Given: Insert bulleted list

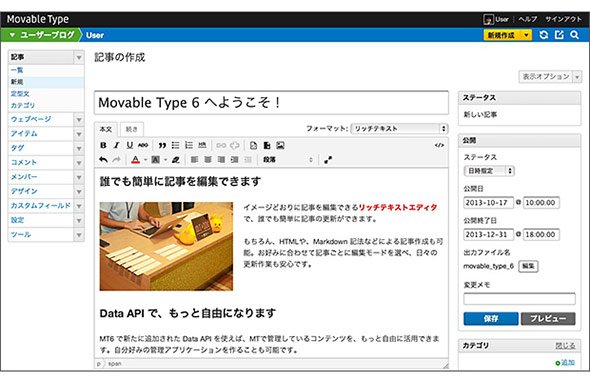Looking at the screenshot, I should coord(176,145).
